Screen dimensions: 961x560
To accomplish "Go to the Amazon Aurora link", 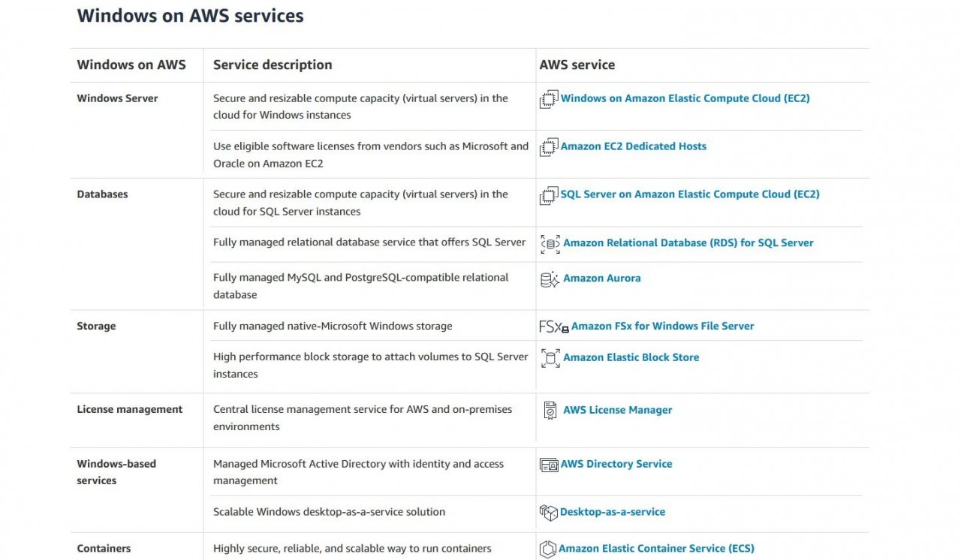I will tap(601, 278).
